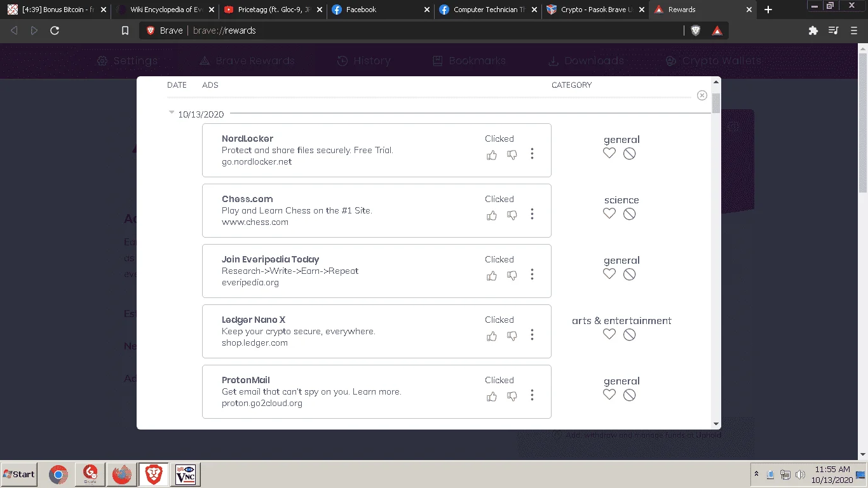
Task: Thumbs down the Join Everipedia Today ad
Action: (x=512, y=275)
